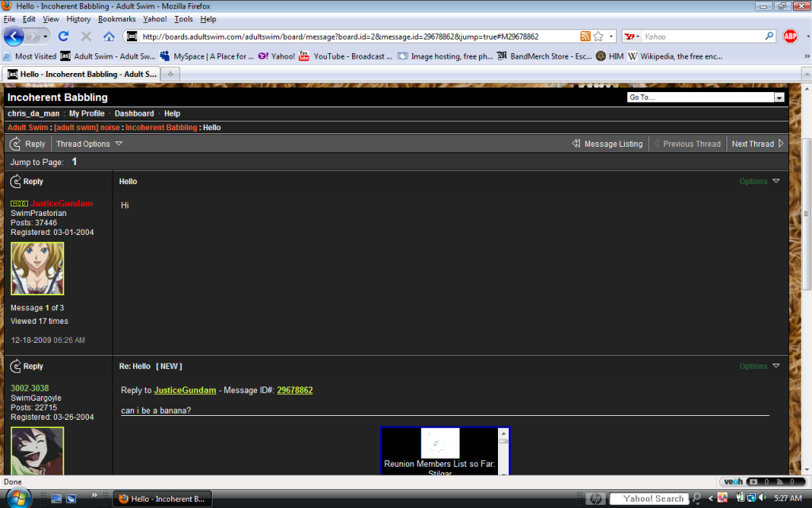
Task: Click the stop loading X icon
Action: point(86,37)
